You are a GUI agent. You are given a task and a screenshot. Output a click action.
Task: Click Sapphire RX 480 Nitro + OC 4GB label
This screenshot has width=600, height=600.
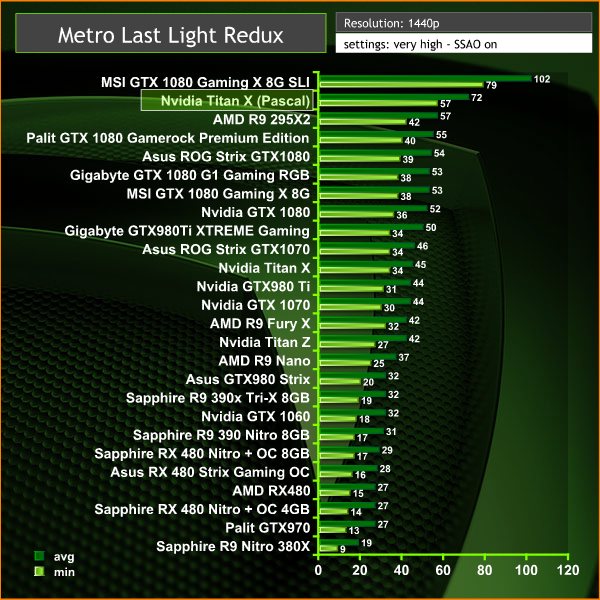202,509
